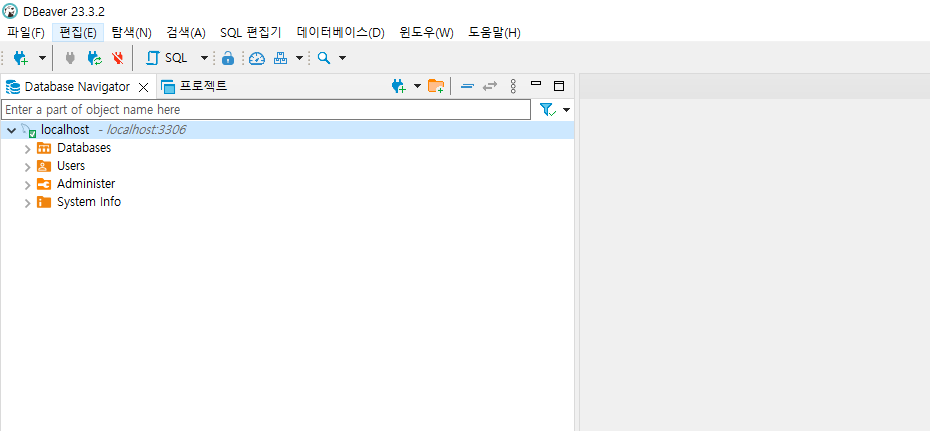Screen dimensions: 930x431
Task: Click the funnel filter settings icon
Action: point(547,110)
